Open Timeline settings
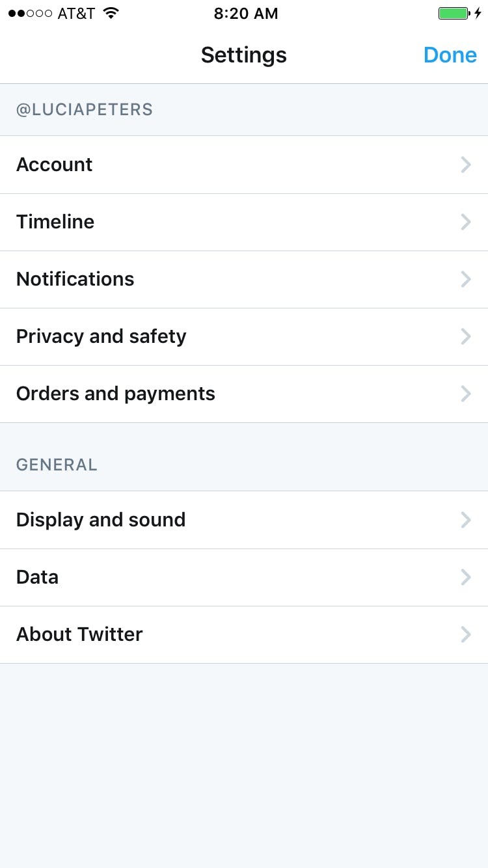 [55, 222]
